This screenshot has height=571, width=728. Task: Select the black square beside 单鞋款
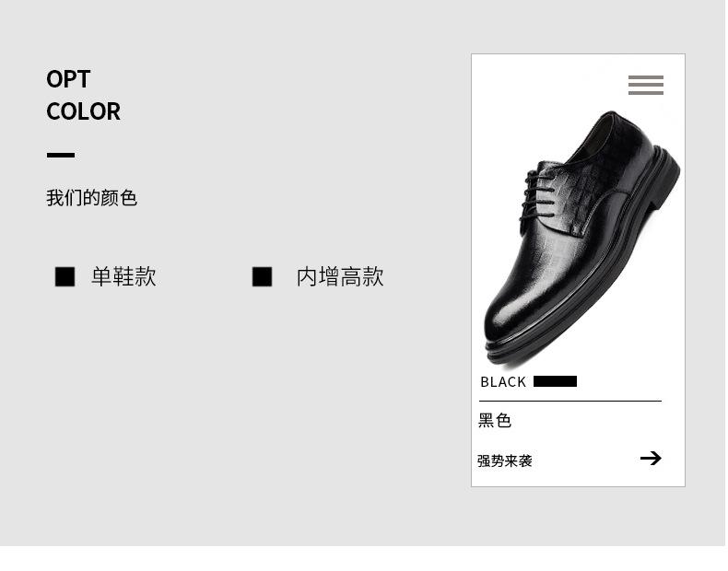[65, 276]
